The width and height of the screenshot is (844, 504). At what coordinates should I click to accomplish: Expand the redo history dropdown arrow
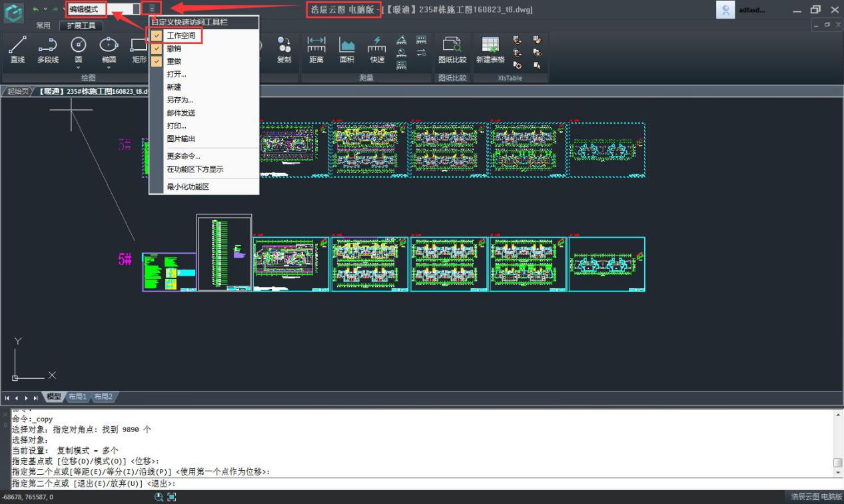coord(63,9)
